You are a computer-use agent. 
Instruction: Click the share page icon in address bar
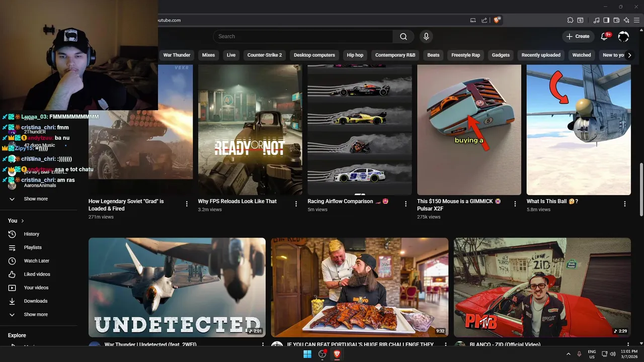[x=484, y=20]
